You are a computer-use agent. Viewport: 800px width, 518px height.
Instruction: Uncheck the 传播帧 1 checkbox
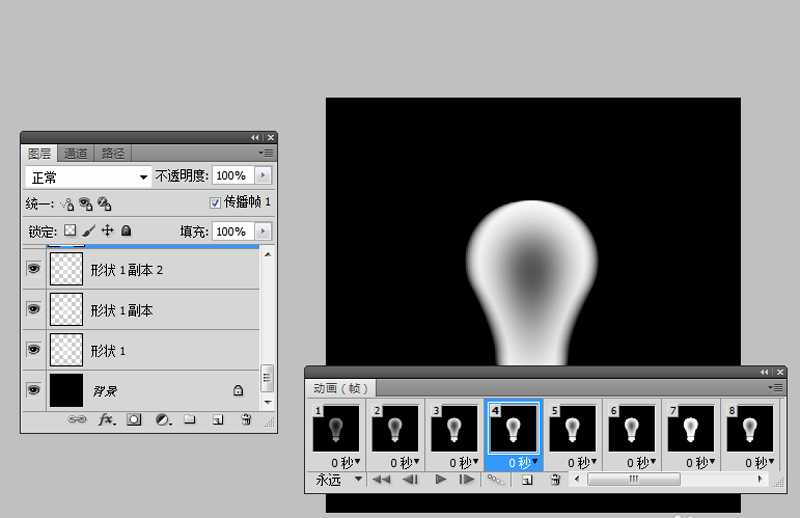point(215,203)
